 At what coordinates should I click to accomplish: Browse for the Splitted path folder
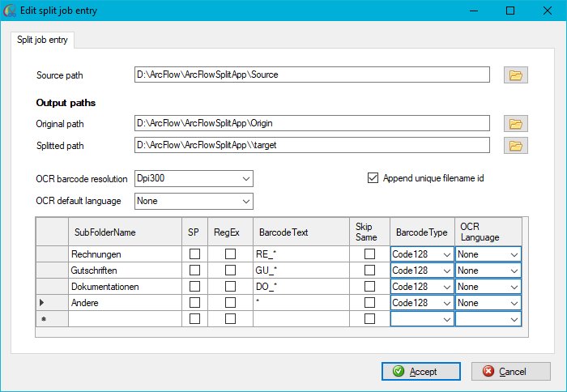(516, 146)
